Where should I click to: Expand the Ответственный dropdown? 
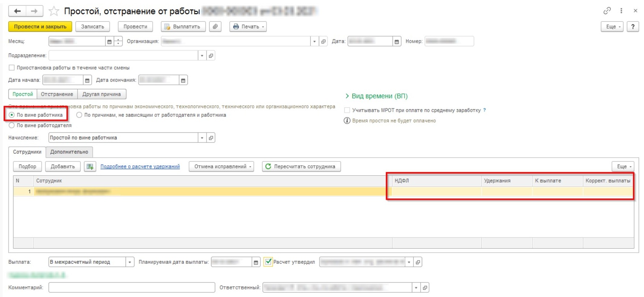[x=416, y=288]
